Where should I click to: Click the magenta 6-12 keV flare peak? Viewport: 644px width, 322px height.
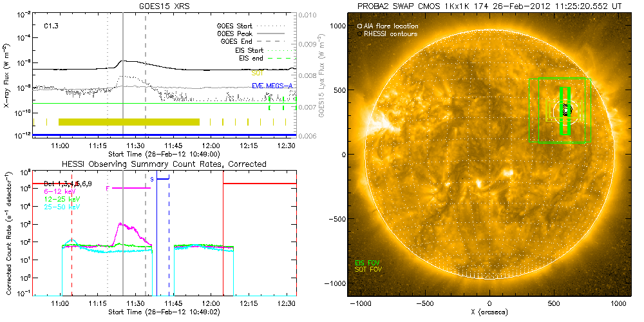coord(121,225)
